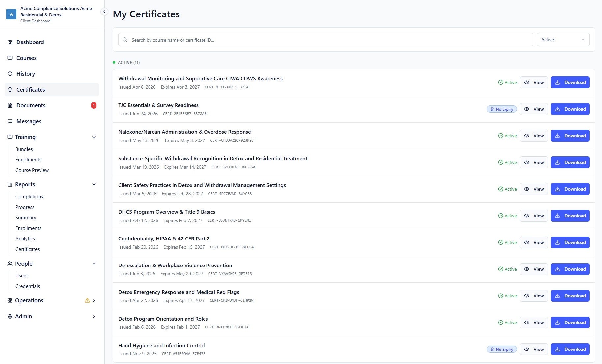Screen dimensions: 602x364
Task: Open Users under People
Action: coord(21,276)
